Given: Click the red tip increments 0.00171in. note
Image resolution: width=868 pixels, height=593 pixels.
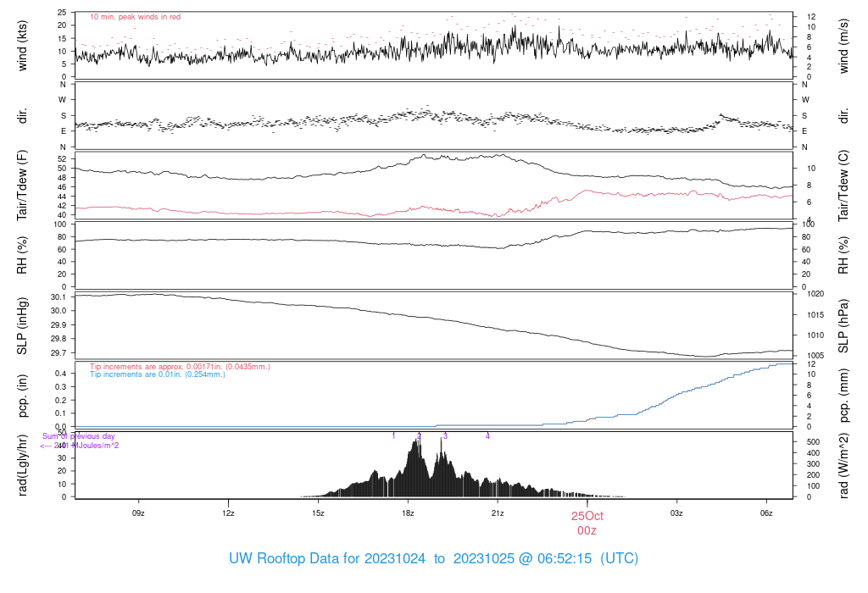Looking at the screenshot, I should tap(180, 367).
